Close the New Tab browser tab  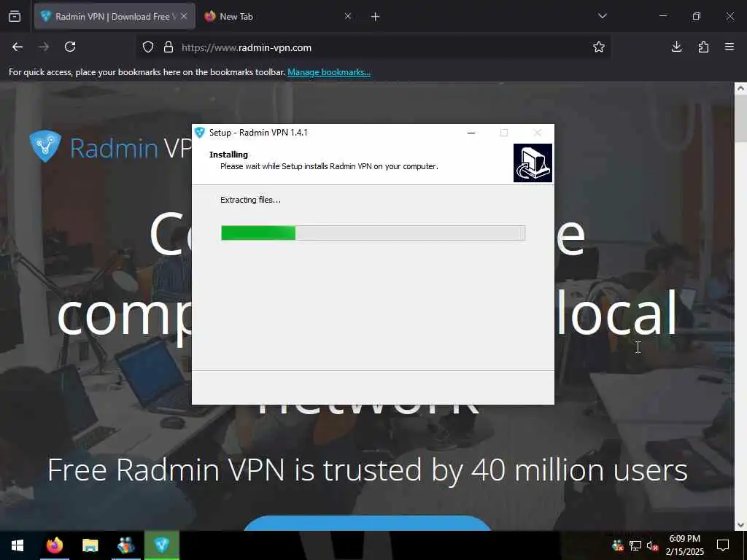(x=348, y=16)
